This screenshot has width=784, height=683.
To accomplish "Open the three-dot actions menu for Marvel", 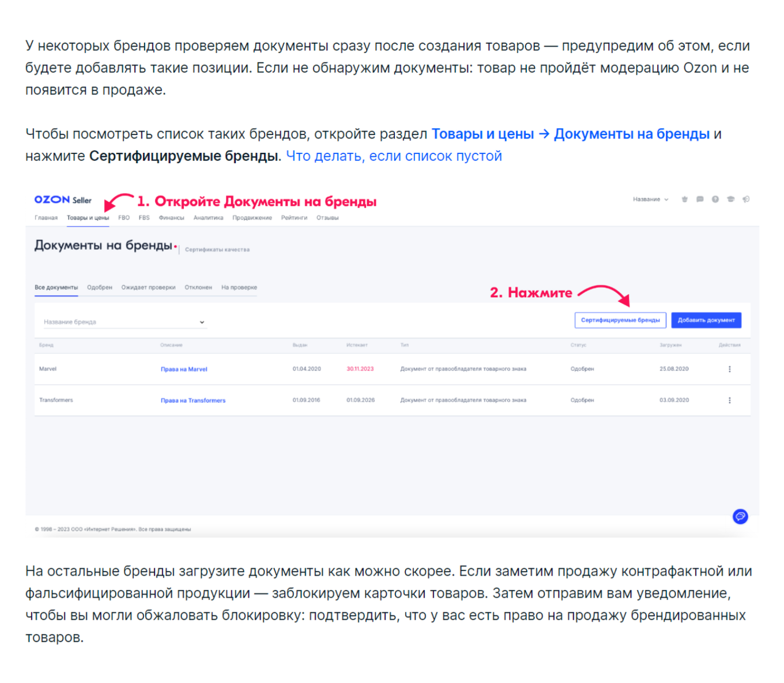I will (x=729, y=369).
